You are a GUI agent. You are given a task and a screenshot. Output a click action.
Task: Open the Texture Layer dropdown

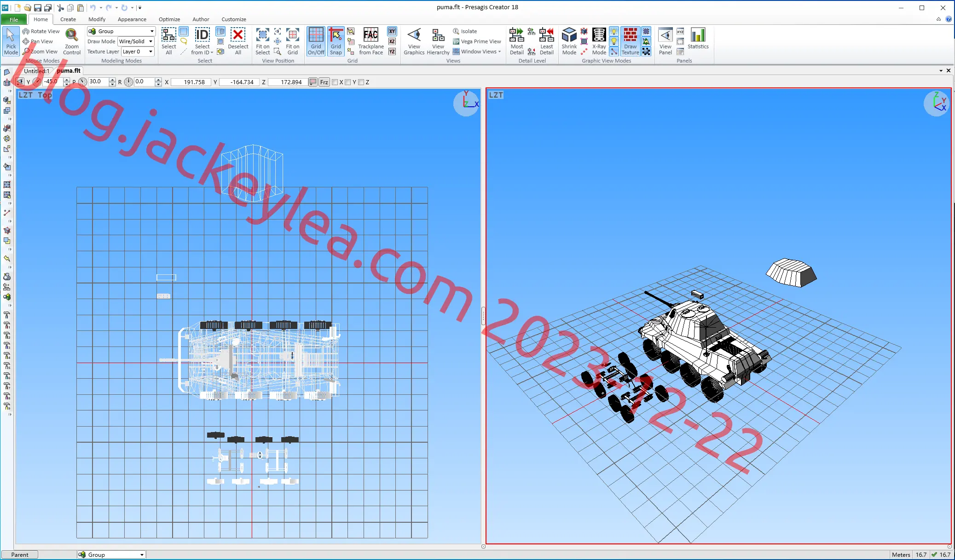pos(150,52)
